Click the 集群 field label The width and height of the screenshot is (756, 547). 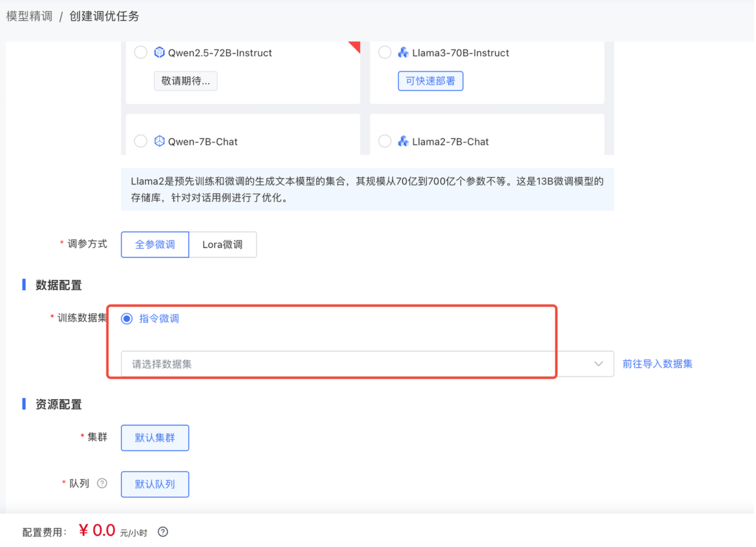[97, 437]
